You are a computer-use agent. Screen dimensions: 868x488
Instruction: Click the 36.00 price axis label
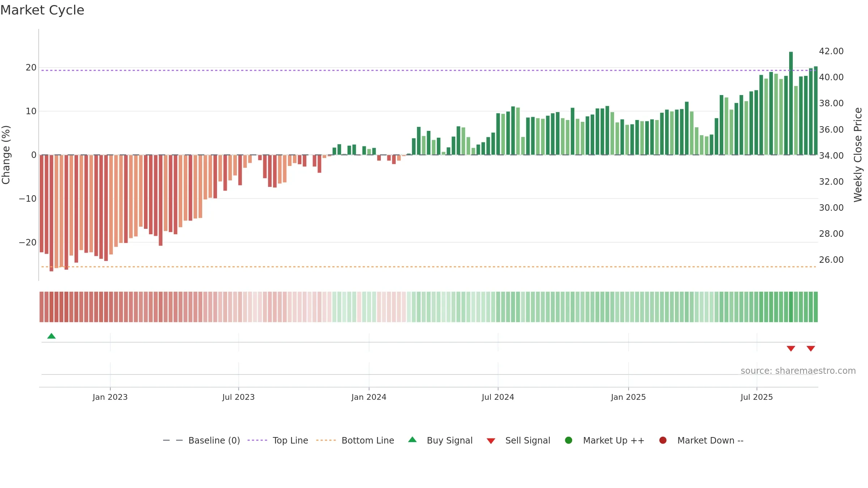pyautogui.click(x=831, y=129)
